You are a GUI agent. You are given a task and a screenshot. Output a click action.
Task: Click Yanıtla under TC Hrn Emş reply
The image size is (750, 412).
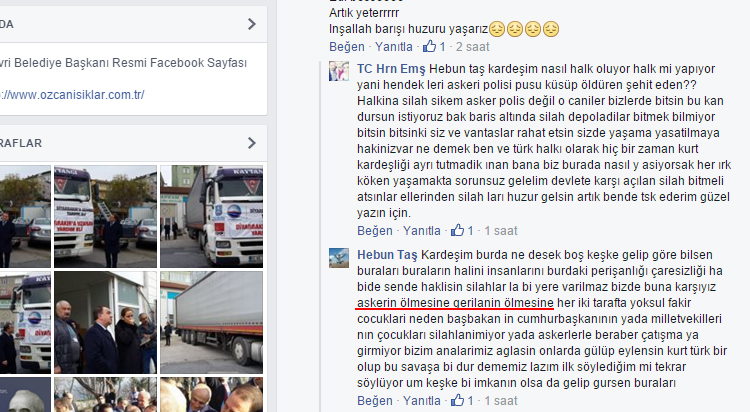tap(421, 231)
